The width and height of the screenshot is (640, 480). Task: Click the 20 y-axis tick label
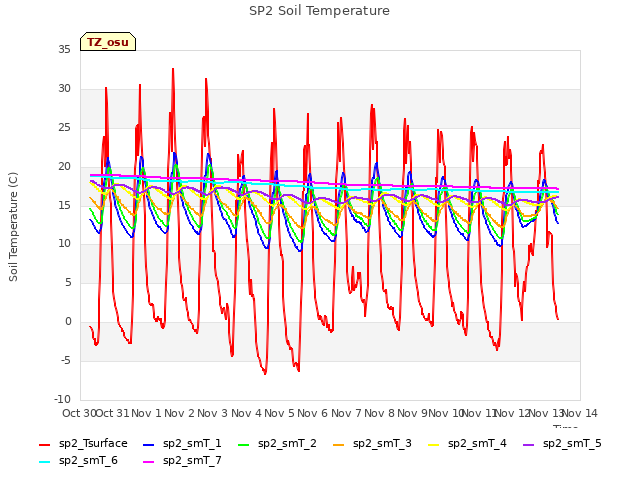click(64, 167)
